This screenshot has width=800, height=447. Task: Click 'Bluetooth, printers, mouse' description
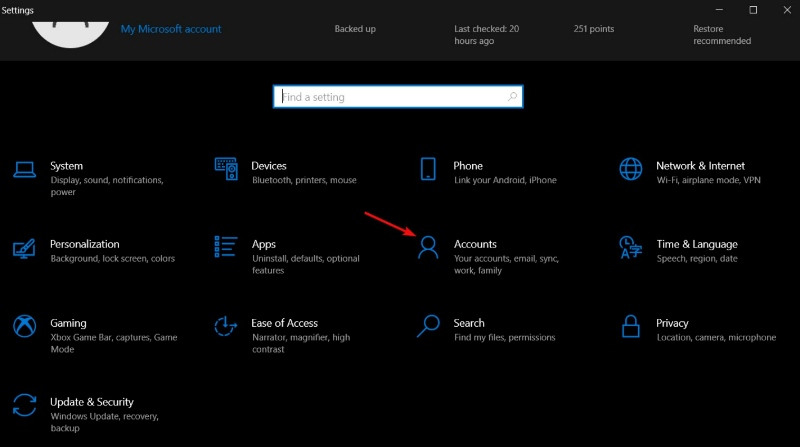point(304,180)
